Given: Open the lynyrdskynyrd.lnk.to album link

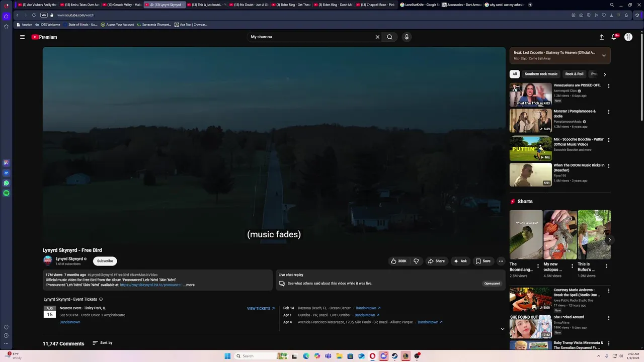Looking at the screenshot, I should [151, 285].
